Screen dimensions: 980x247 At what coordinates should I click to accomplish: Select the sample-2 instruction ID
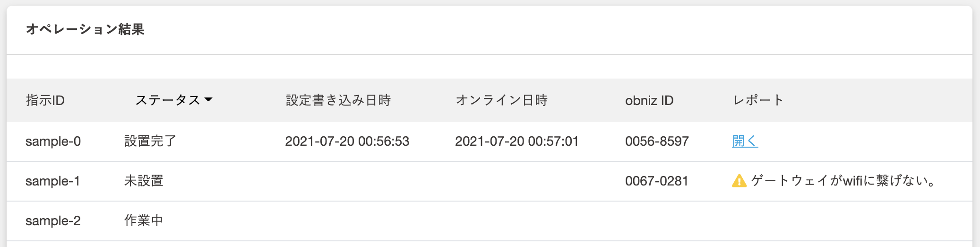tap(53, 221)
